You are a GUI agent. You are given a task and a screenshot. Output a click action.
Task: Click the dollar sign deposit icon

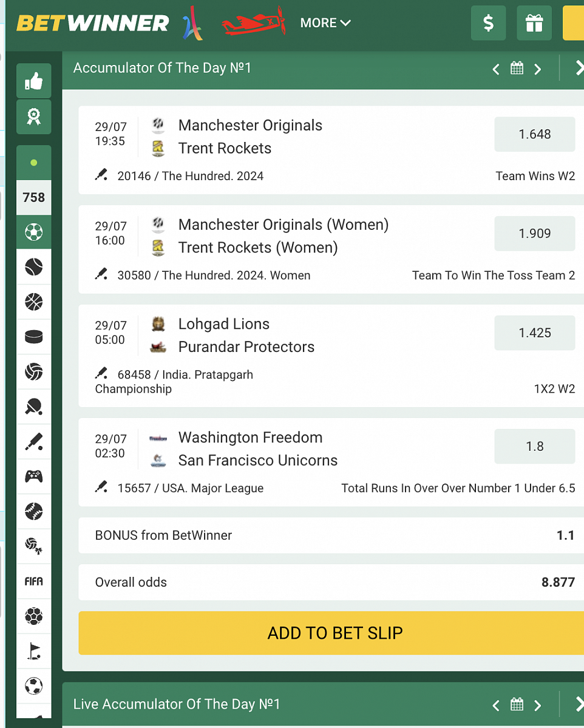click(x=488, y=23)
